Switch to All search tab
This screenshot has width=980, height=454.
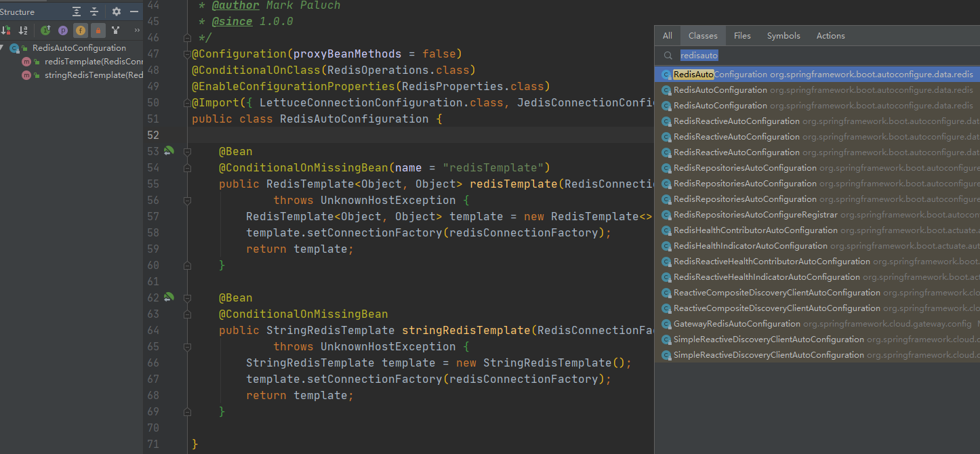tap(668, 36)
